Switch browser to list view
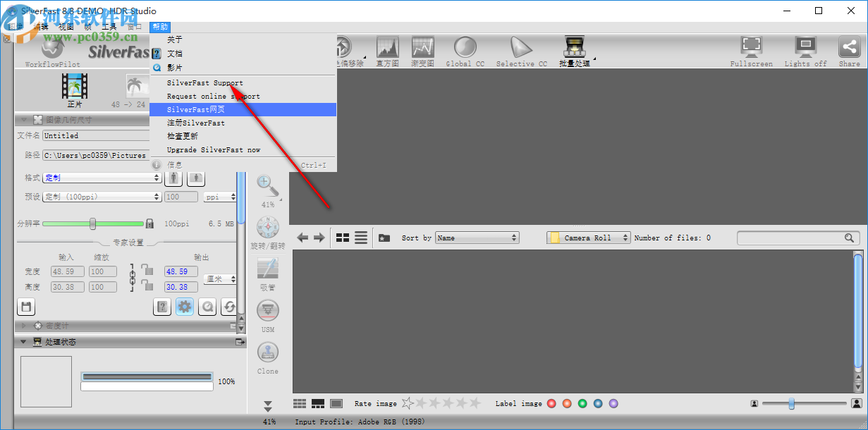868x430 pixels. tap(361, 238)
